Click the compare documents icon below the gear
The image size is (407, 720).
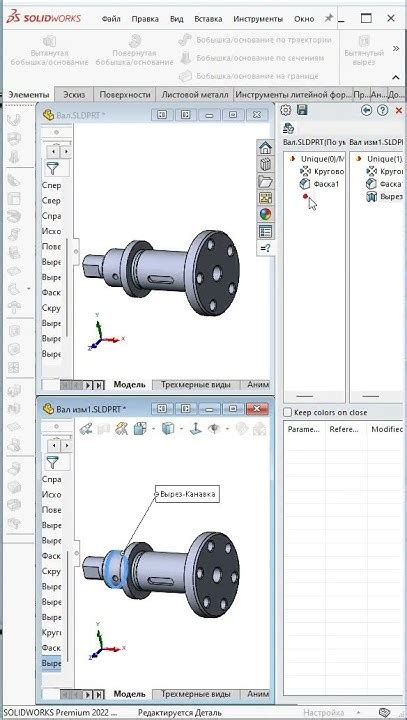point(288,128)
